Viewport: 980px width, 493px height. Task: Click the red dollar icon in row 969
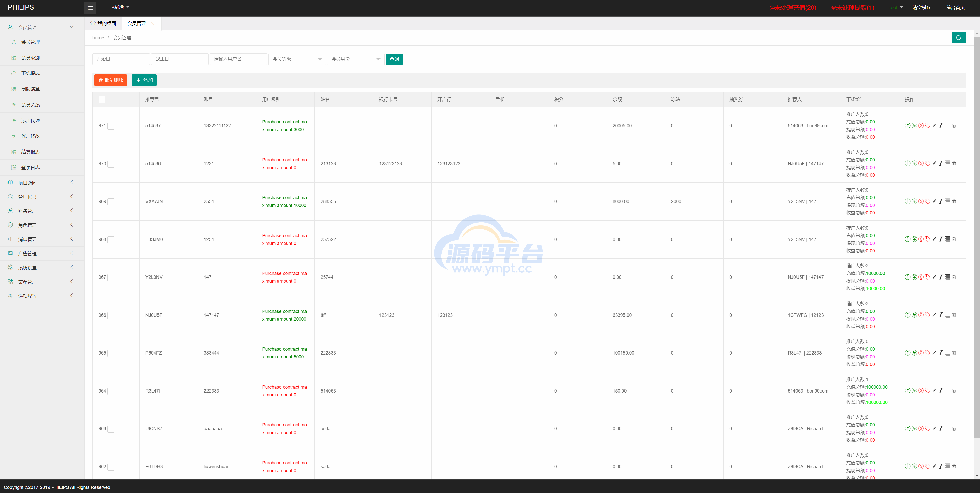(x=921, y=201)
